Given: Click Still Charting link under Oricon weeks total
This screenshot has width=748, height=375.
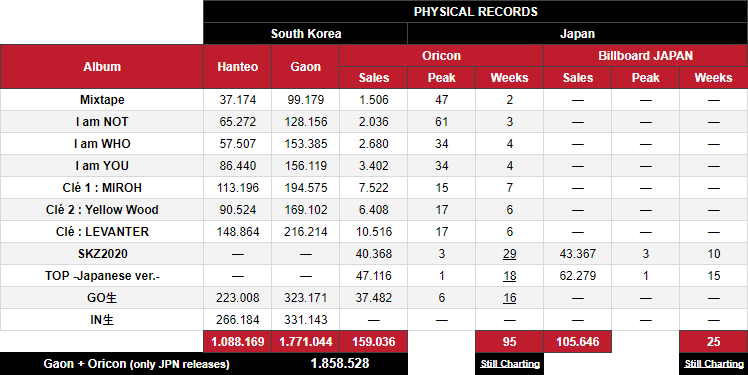Looking at the screenshot, I should [x=510, y=364].
